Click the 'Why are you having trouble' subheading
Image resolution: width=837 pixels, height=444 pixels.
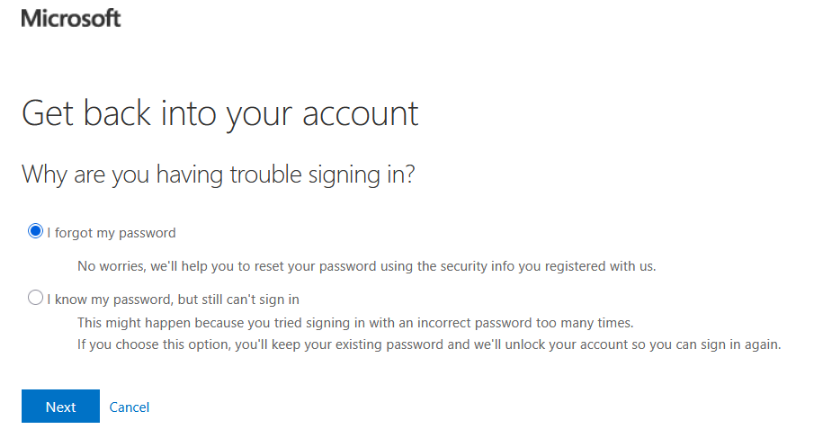[x=218, y=174]
